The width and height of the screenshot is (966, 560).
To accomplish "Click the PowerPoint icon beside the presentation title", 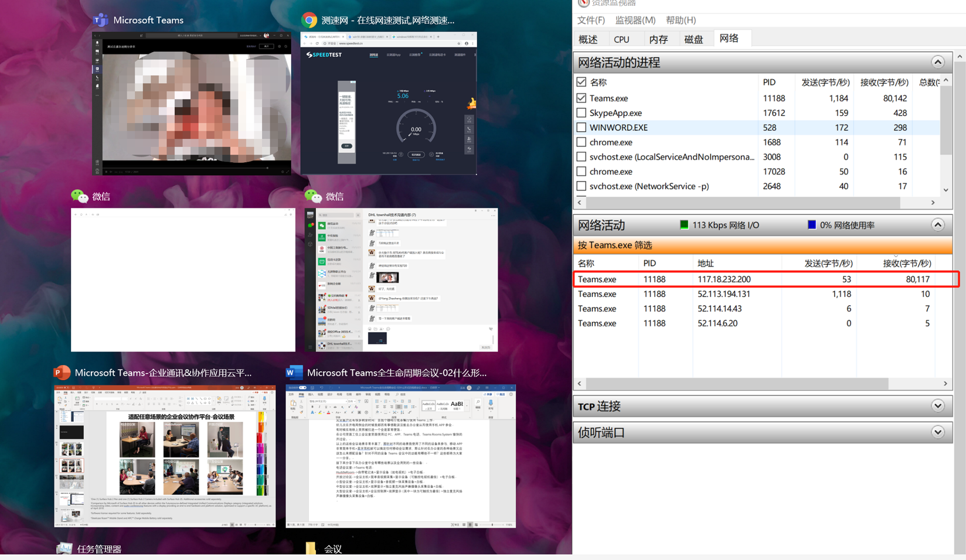I will coord(62,373).
